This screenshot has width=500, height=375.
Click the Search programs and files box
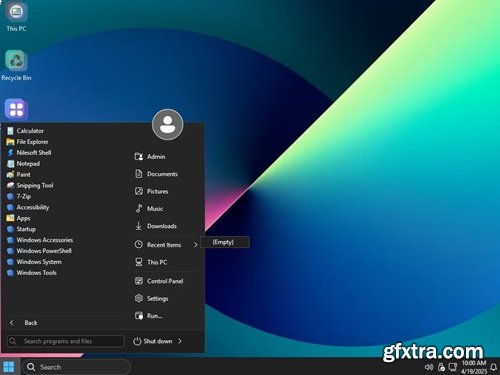click(66, 341)
